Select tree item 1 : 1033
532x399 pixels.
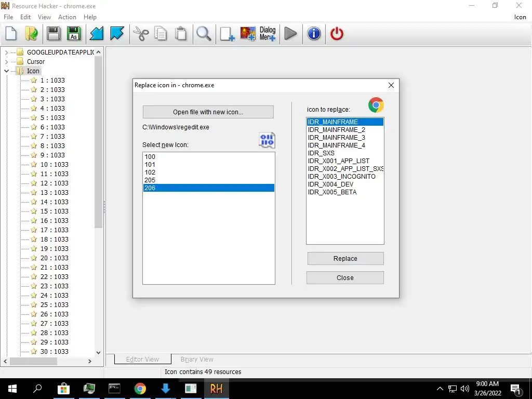(x=52, y=81)
